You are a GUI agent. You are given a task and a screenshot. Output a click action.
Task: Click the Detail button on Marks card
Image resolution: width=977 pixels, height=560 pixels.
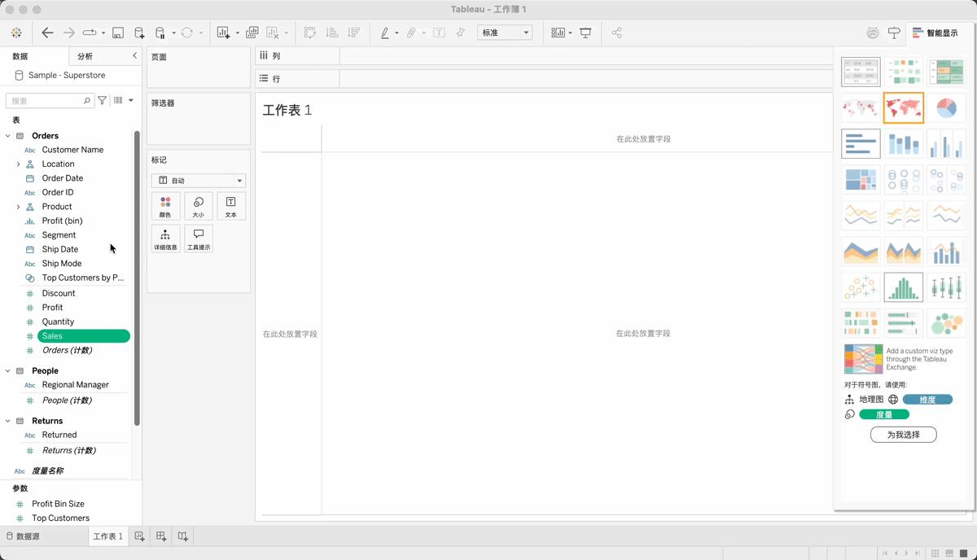click(165, 238)
